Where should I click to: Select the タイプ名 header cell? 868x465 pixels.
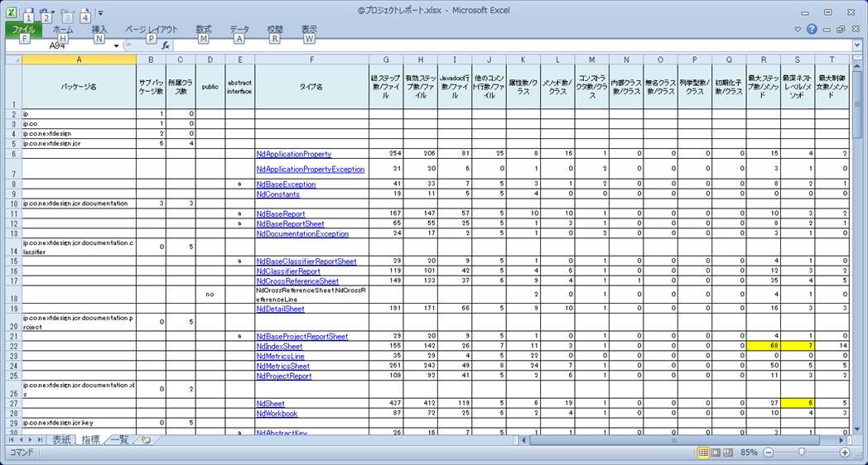click(x=311, y=87)
